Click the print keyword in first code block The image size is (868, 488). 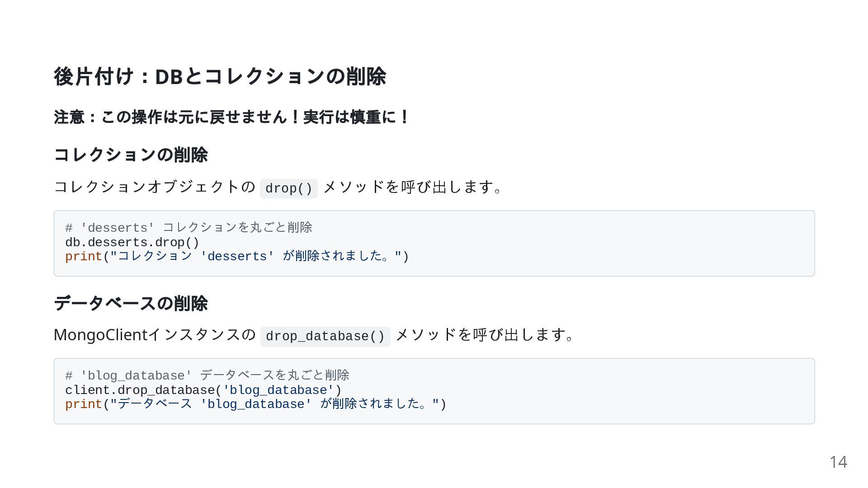84,257
